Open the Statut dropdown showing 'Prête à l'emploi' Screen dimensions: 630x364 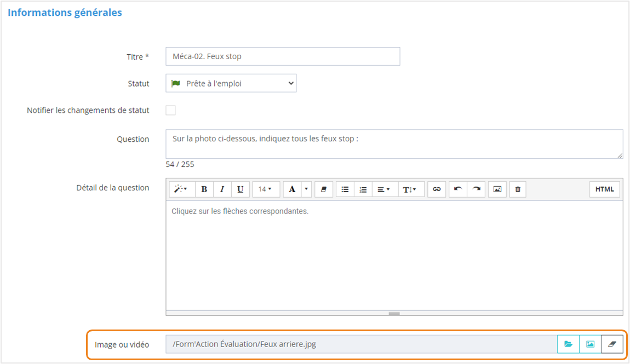point(231,84)
